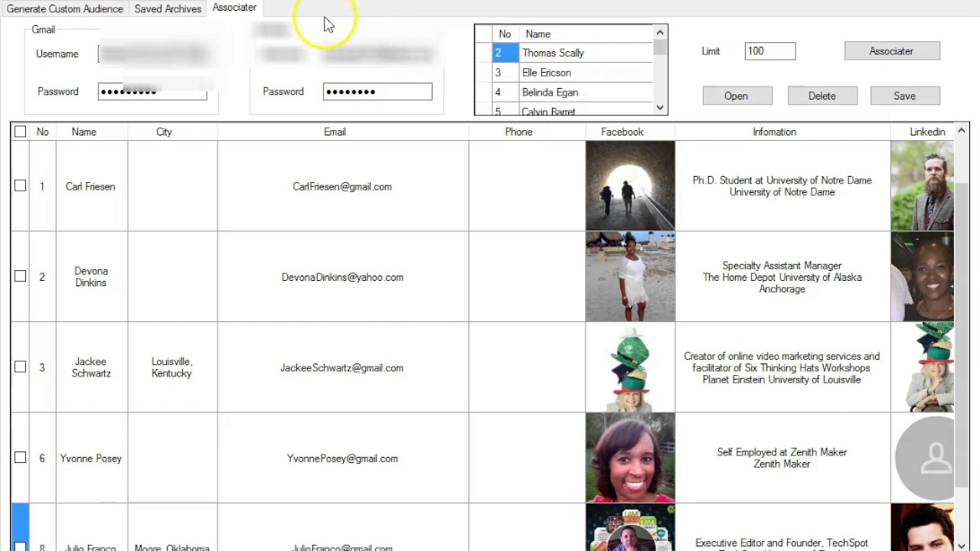Click the Specialty Assistant Manager information cell
The width and height of the screenshot is (980, 551).
coord(782,277)
